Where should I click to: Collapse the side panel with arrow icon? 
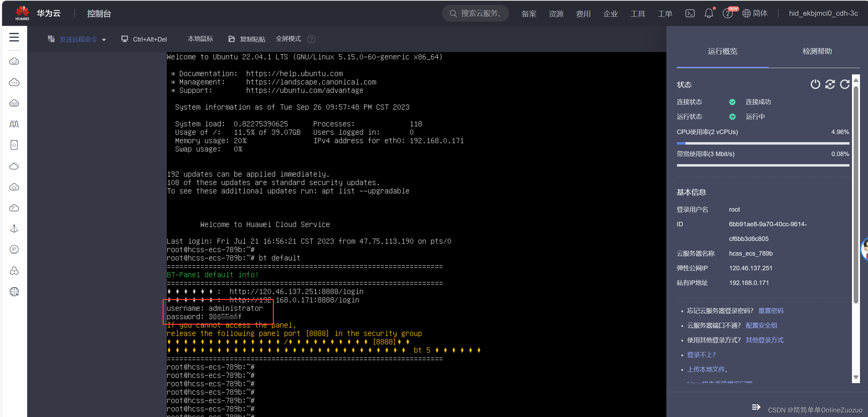tap(756, 407)
